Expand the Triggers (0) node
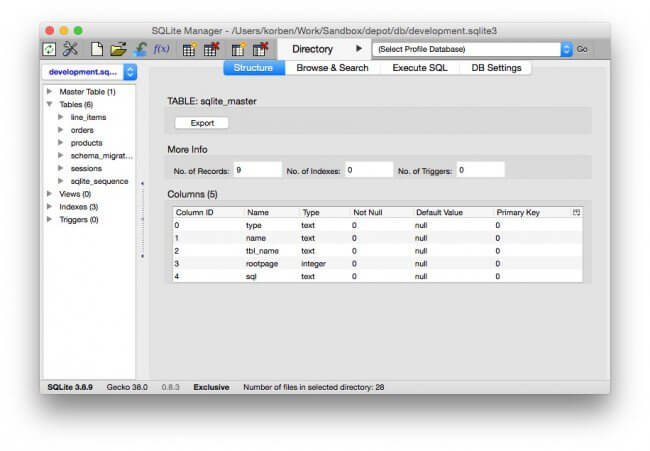650x451 pixels. coord(49,219)
